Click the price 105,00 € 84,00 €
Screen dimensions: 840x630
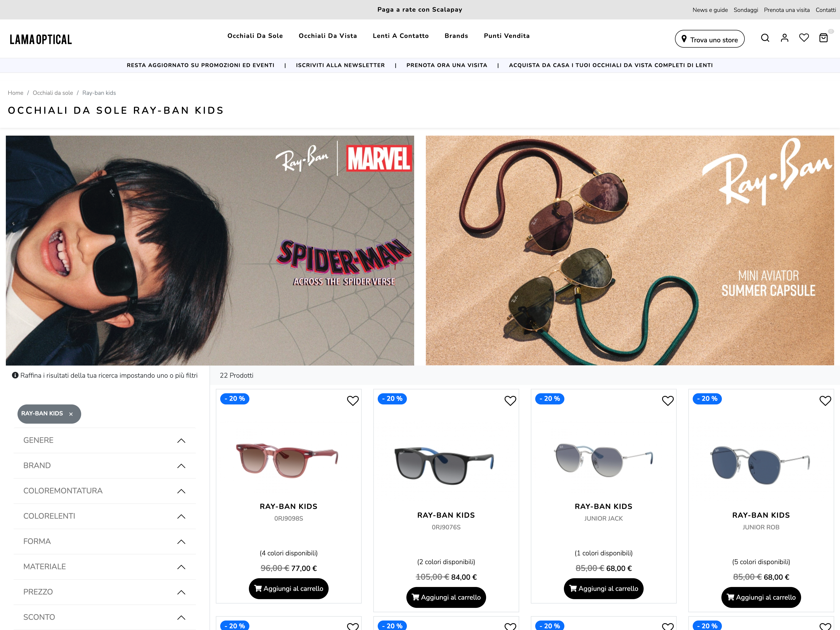pos(446,577)
